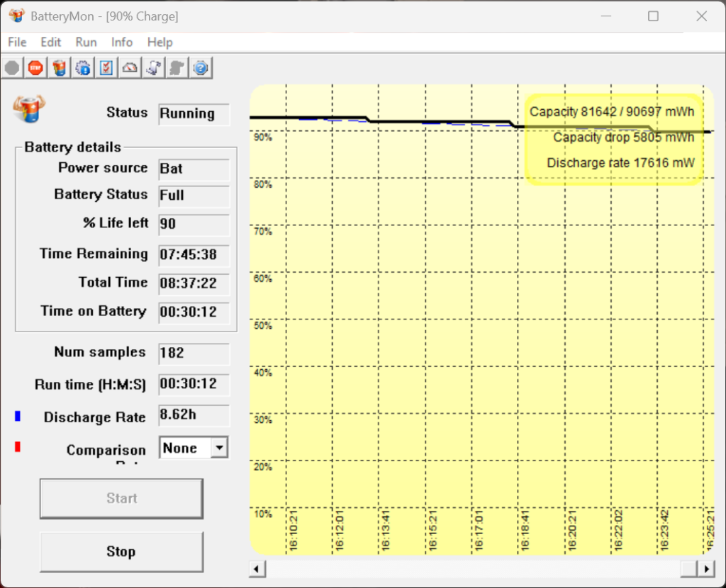726x588 pixels.
Task: Click the 16:18:41 time axis label
Action: (525, 531)
